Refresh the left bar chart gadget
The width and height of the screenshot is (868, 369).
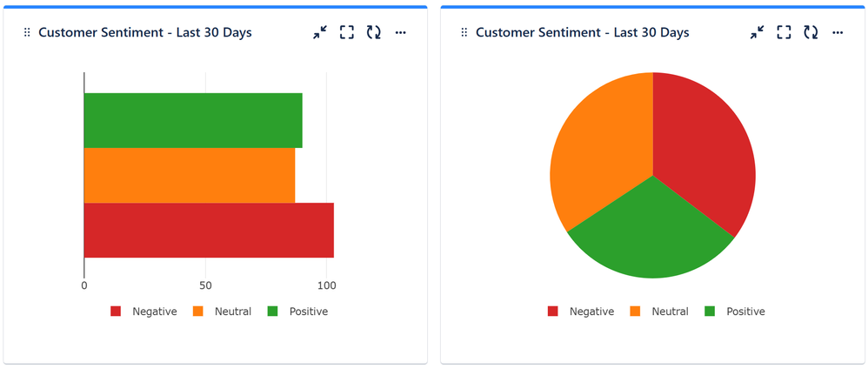(x=374, y=33)
